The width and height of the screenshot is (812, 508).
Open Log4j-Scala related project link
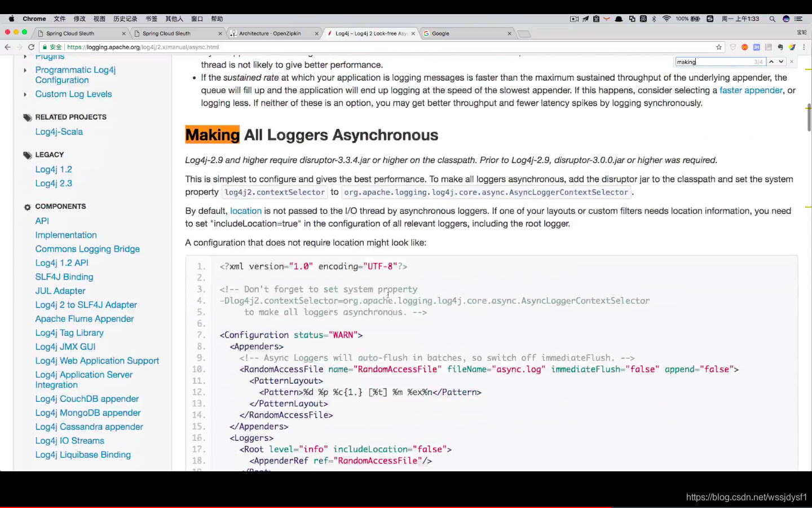tap(59, 132)
